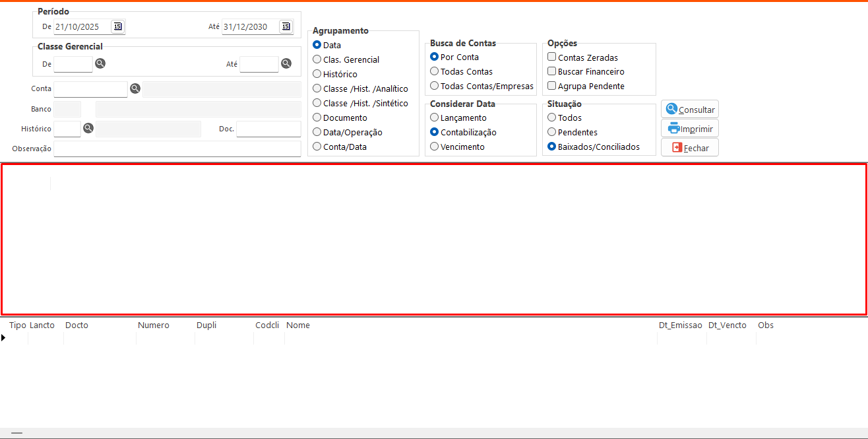Click the Histórico lookup magnifier icon

coord(88,128)
